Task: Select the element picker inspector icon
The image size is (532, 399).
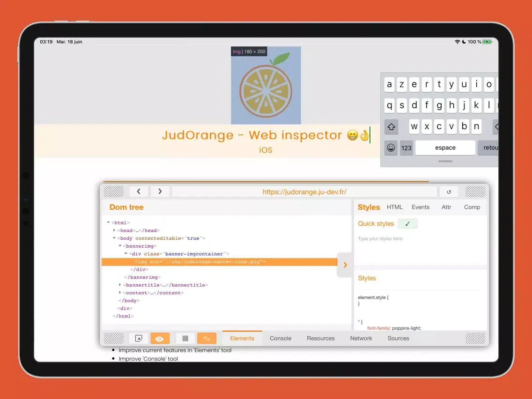Action: coord(139,338)
